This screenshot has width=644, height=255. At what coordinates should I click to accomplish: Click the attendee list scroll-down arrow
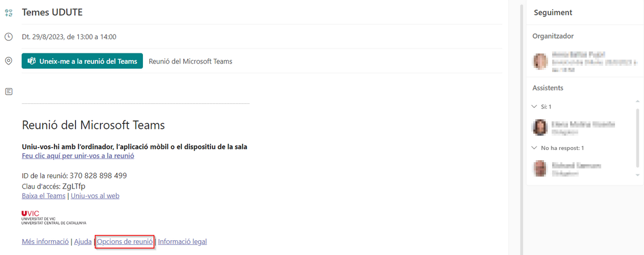click(637, 175)
